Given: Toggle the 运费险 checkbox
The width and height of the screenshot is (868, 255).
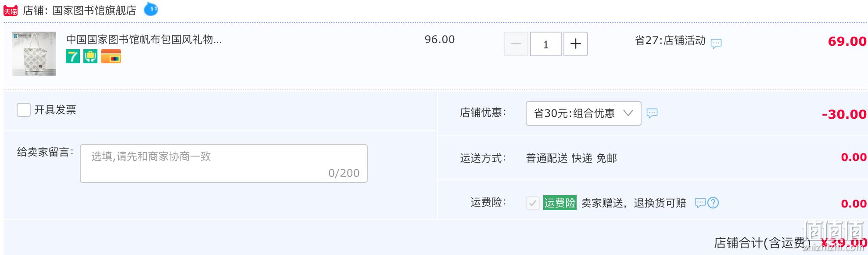Looking at the screenshot, I should point(533,203).
